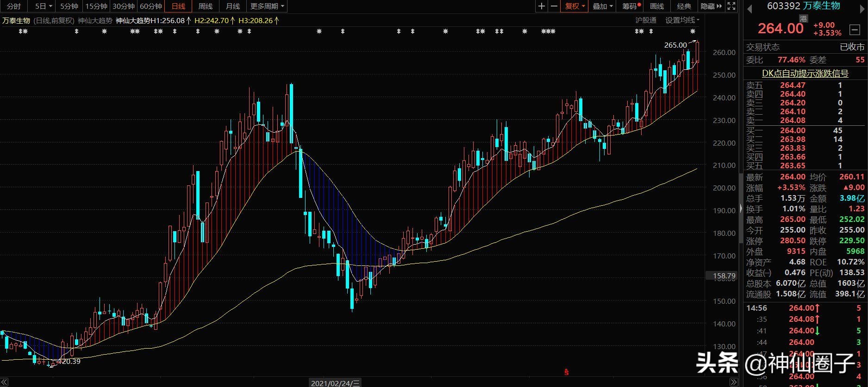Switch to 周线 weekly tab

click(205, 6)
